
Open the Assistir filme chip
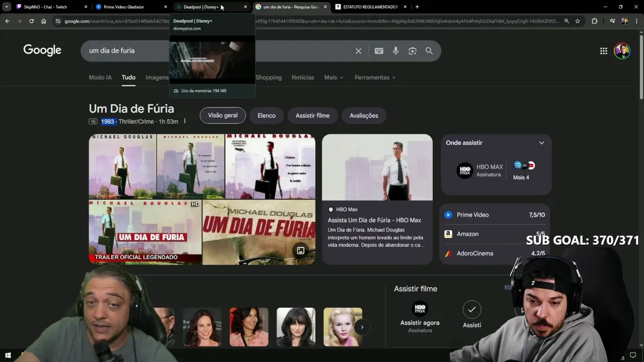(x=312, y=116)
